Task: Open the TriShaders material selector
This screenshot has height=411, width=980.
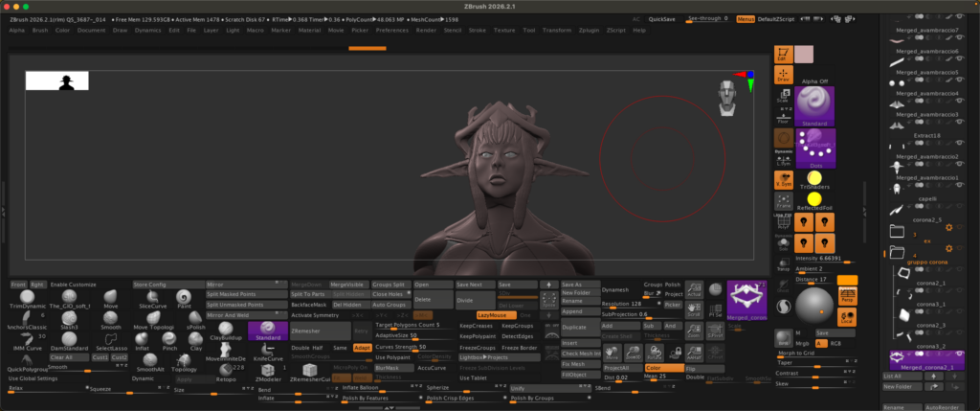Action: pyautogui.click(x=814, y=181)
